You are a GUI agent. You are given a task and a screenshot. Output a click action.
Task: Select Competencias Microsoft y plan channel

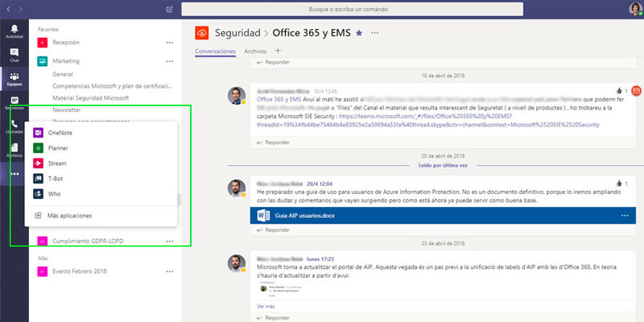tap(113, 86)
